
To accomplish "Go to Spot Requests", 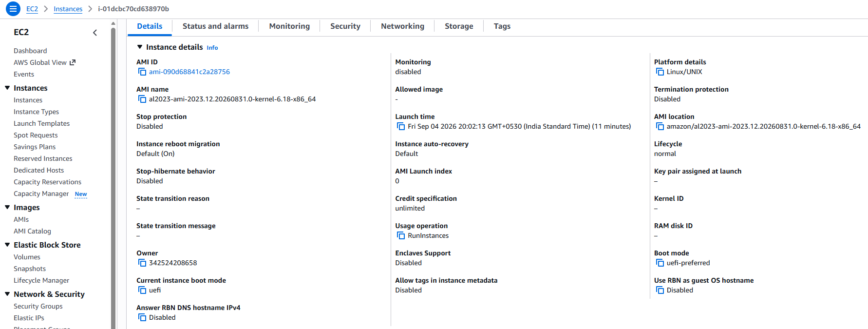I will click(36, 135).
